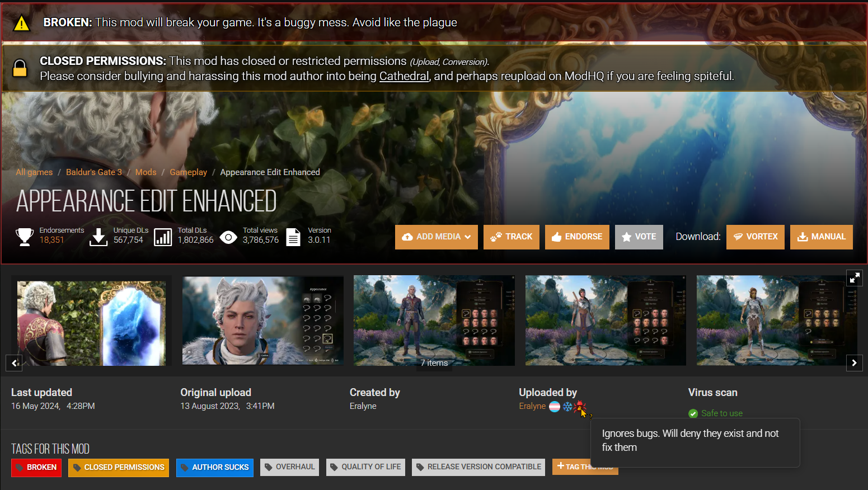Start a Manual download
This screenshot has height=490, width=868.
click(822, 237)
